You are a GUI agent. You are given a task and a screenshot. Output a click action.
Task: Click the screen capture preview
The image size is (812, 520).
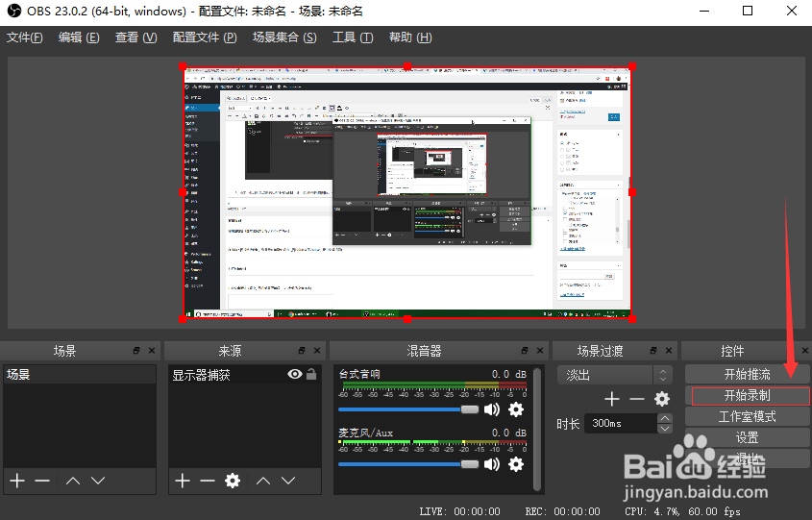[407, 192]
